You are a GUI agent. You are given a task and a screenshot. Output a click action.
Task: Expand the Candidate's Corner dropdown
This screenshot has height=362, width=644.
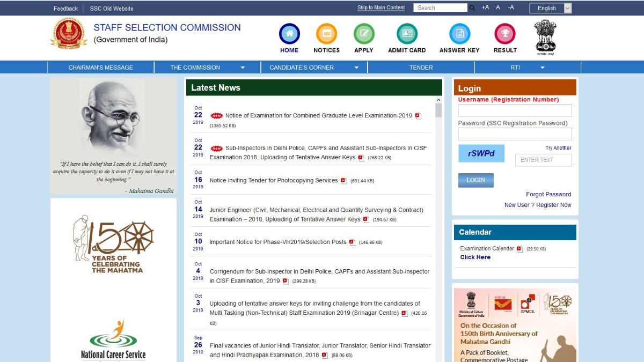tap(356, 68)
